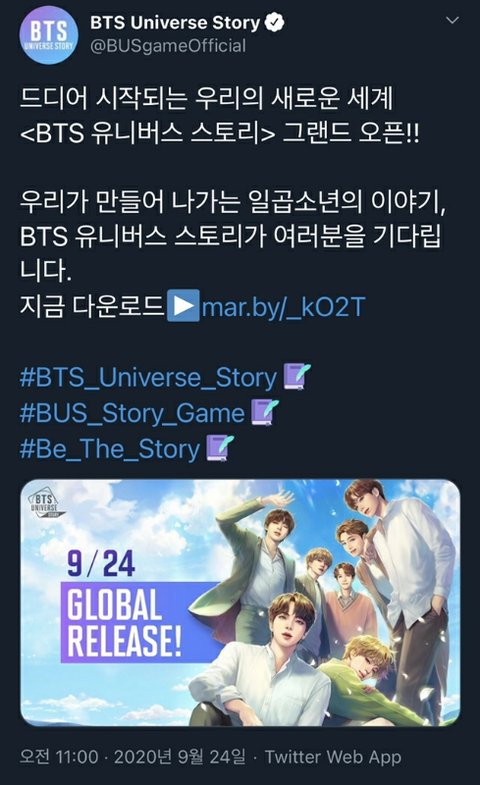Click the verified badge next to the account name
This screenshot has height=785, width=480.
pos(274,23)
